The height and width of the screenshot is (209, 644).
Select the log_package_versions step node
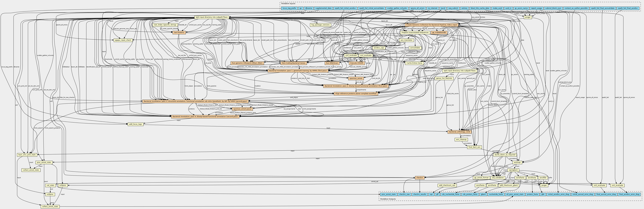[x=321, y=25]
